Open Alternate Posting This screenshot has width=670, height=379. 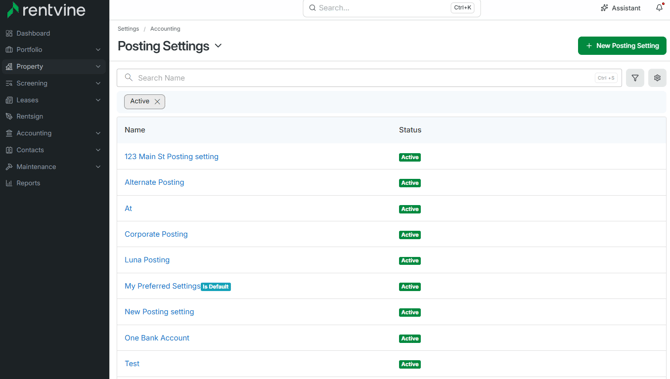(154, 182)
